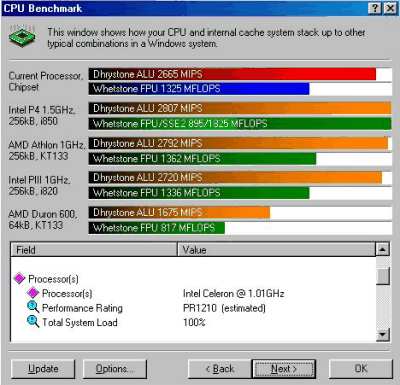Image resolution: width=400 pixels, height=385 pixels.
Task: Click the pink diamond Processor(s) group icon
Action: (20, 278)
